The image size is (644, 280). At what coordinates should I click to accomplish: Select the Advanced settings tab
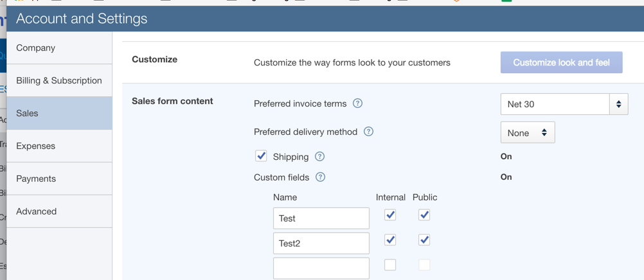pyautogui.click(x=59, y=212)
